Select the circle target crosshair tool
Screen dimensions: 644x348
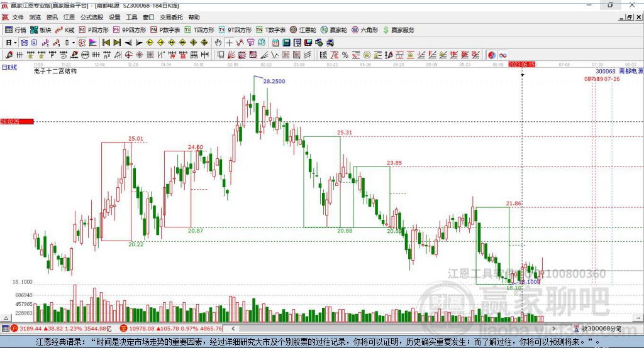point(128,55)
